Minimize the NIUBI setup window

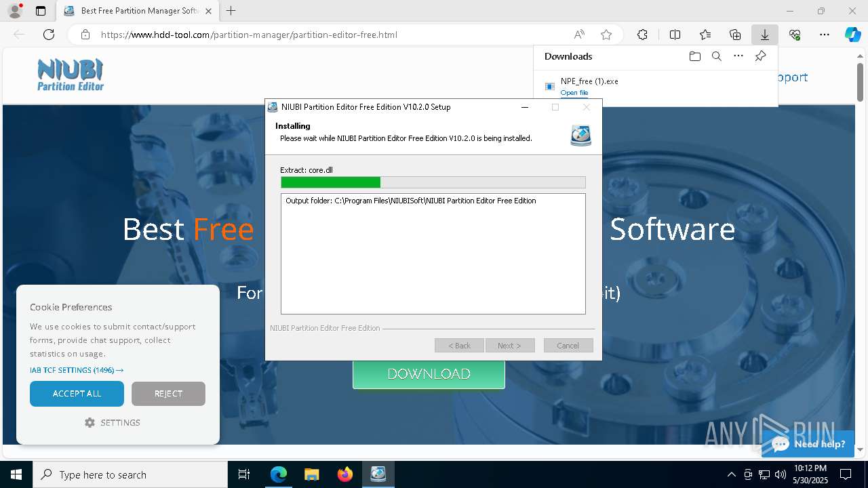point(525,107)
